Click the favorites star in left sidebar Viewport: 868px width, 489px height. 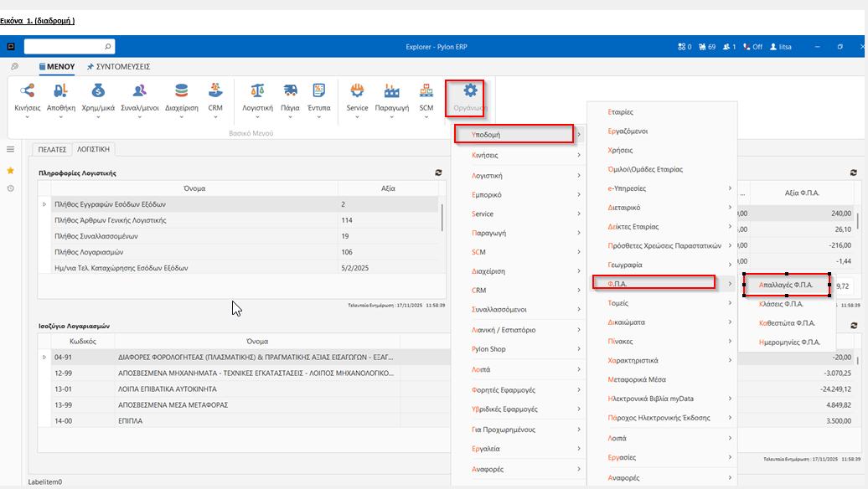[x=11, y=170]
